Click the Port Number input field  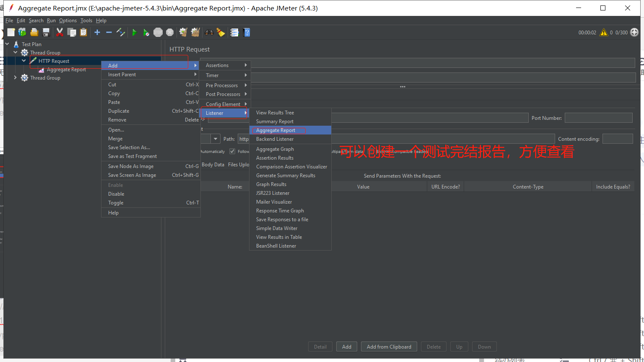tap(599, 118)
